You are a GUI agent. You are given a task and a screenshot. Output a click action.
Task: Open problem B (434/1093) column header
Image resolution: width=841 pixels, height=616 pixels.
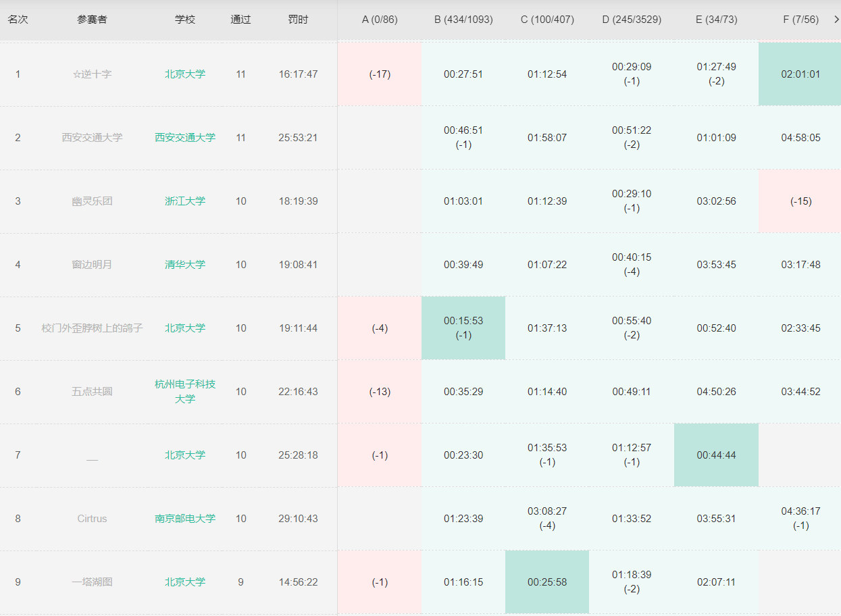pos(463,20)
